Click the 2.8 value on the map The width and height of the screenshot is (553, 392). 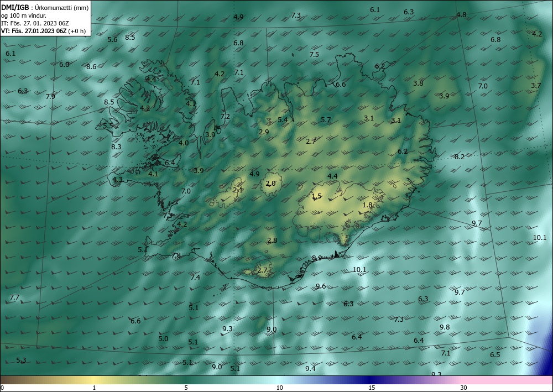[272, 241]
